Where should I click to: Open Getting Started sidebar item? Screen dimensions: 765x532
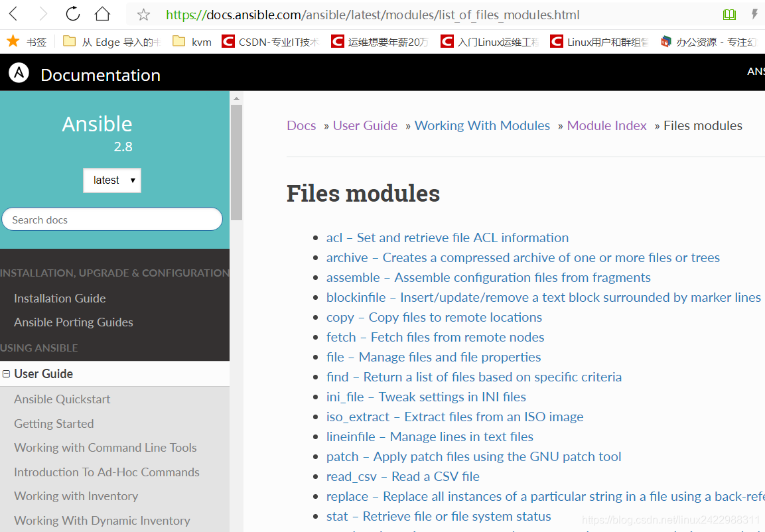tap(54, 424)
